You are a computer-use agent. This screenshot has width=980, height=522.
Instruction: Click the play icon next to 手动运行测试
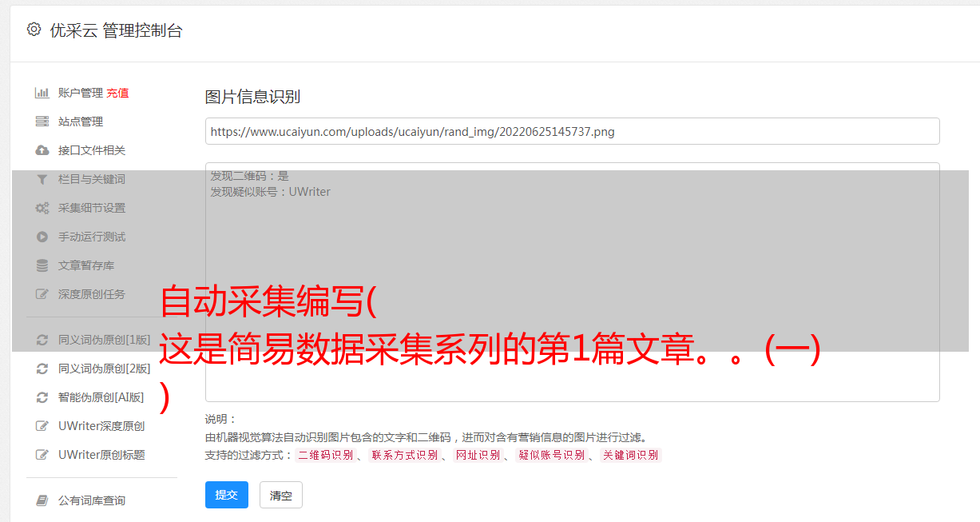pyautogui.click(x=42, y=237)
